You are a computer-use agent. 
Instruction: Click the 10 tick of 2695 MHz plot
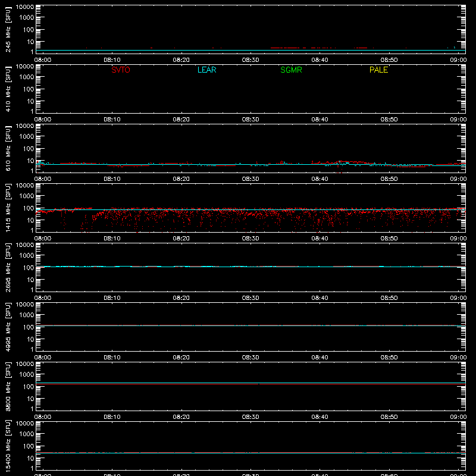point(31,280)
